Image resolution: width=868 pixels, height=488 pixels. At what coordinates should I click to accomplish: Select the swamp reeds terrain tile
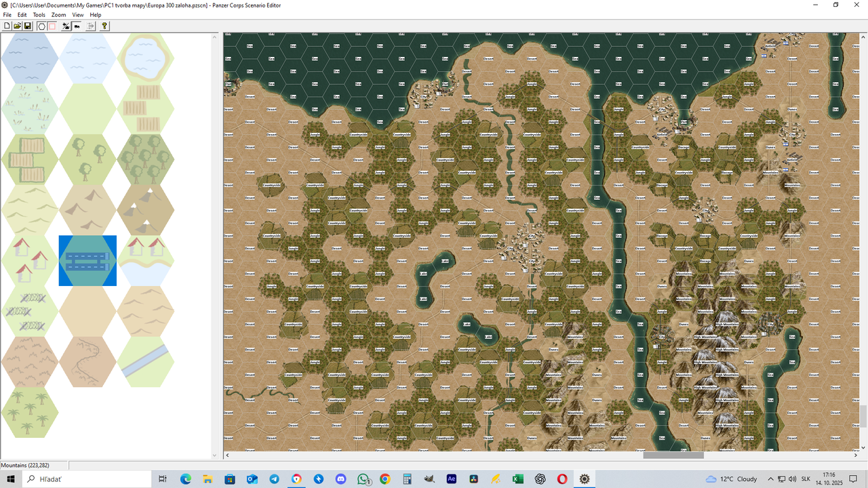click(30, 108)
